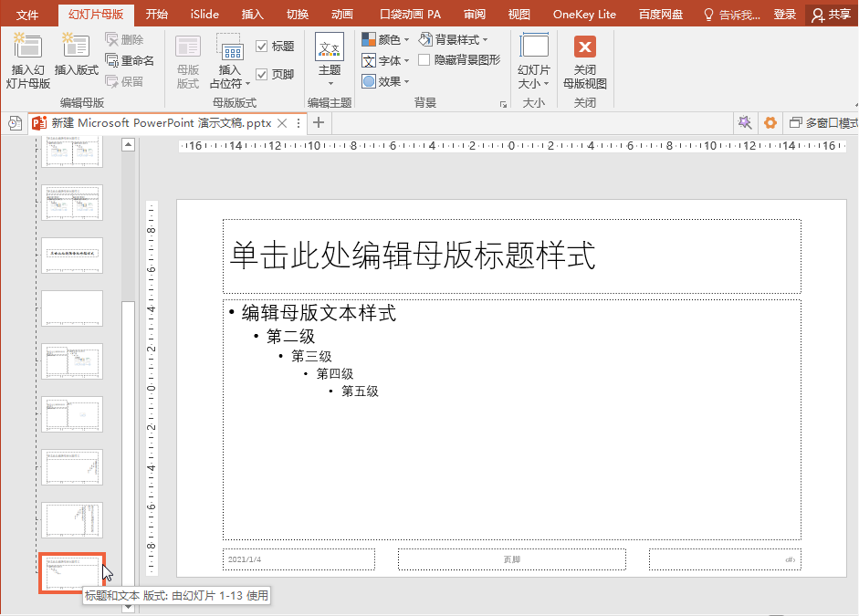859x616 pixels.
Task: Click the footer (页脚) placeholder
Action: click(x=512, y=559)
